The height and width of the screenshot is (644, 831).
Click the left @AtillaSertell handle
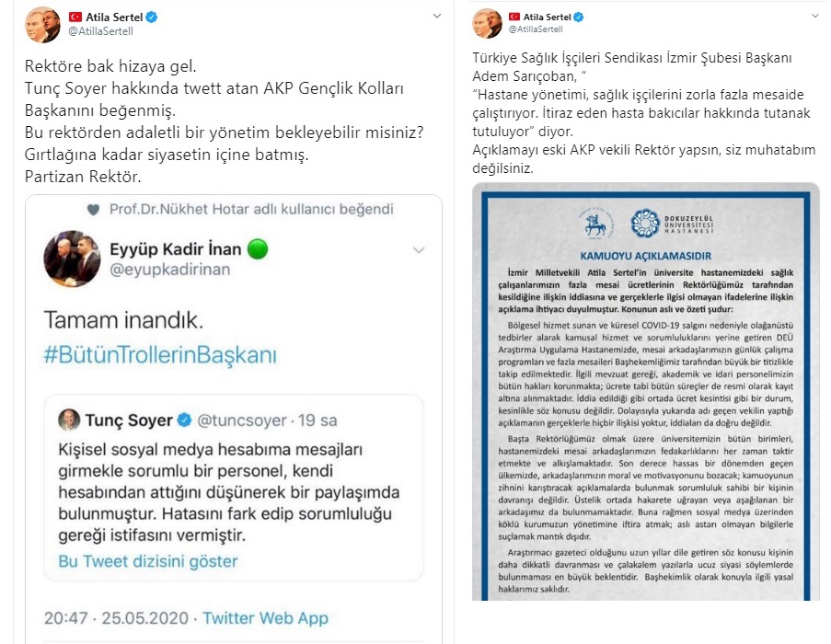click(x=100, y=31)
